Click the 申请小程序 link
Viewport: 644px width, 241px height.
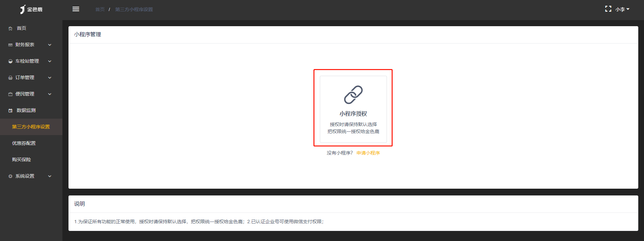pyautogui.click(x=368, y=153)
